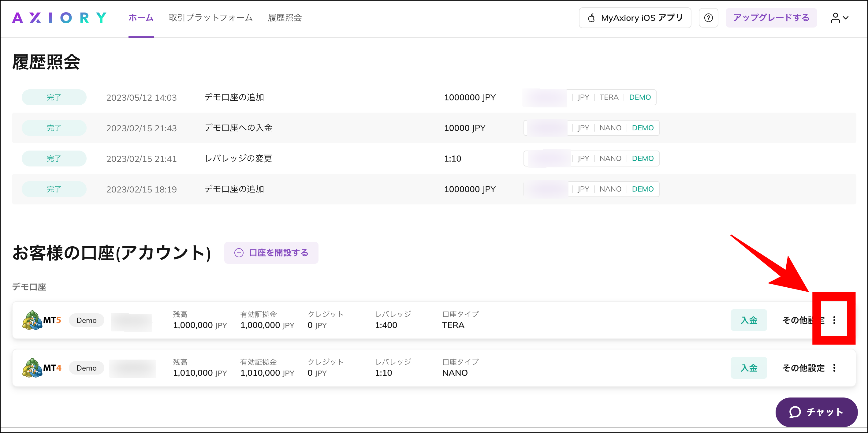Open the kebab menu on the MT4 NANO account
The height and width of the screenshot is (433, 868).
[835, 368]
